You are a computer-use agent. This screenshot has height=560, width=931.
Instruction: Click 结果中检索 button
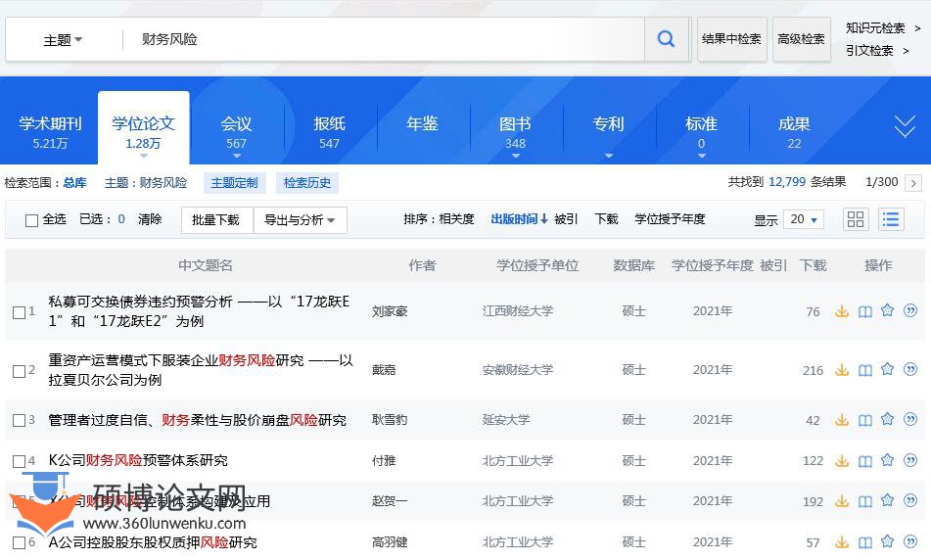coord(731,39)
